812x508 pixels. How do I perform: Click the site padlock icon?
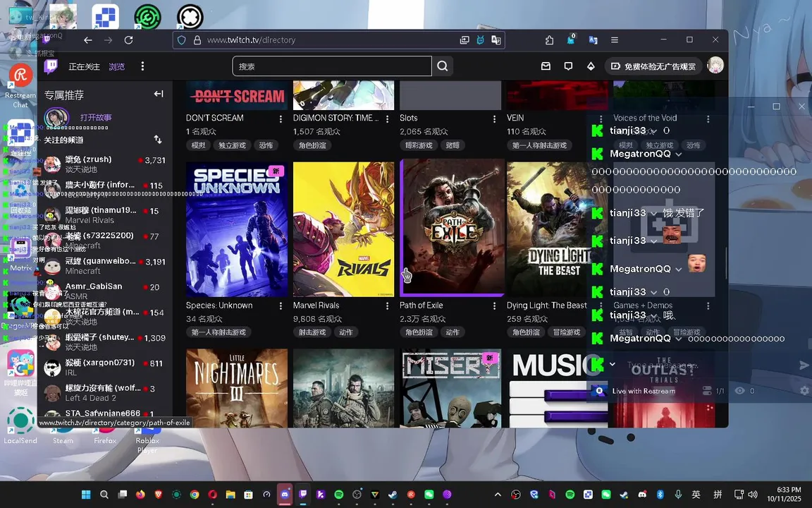tap(197, 40)
